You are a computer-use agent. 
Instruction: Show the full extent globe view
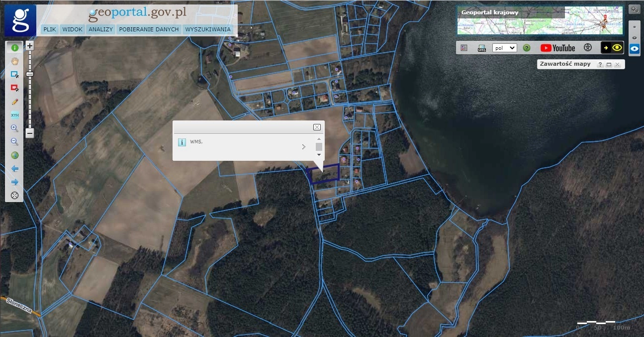click(15, 155)
